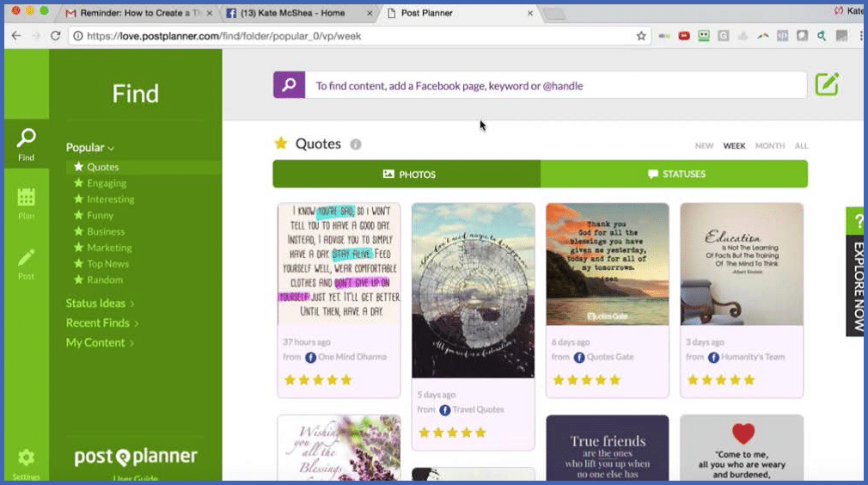This screenshot has height=485, width=868.
Task: Click the Albert Einstein Education quote thumbnail
Action: point(742,264)
